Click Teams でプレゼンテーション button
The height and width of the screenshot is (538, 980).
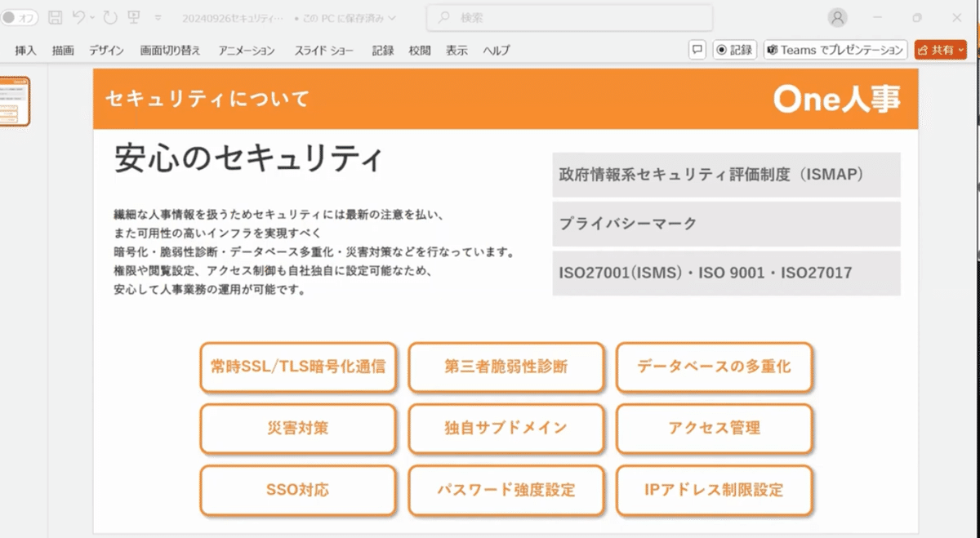coord(835,50)
